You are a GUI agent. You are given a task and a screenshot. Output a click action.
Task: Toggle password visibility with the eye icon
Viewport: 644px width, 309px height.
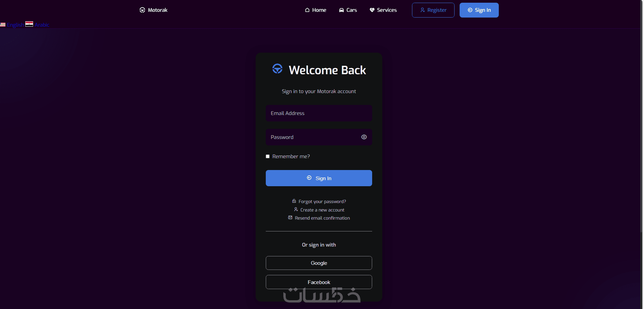[x=364, y=137]
